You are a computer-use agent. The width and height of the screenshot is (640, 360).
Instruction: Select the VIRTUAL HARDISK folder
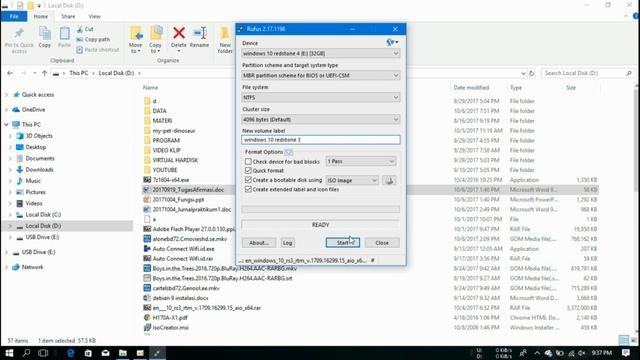click(x=175, y=160)
